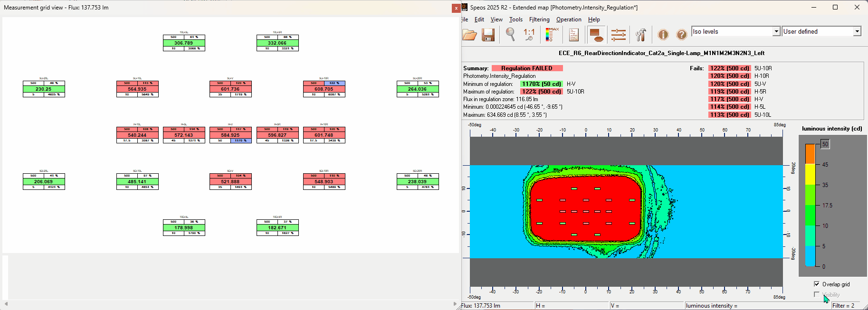The image size is (868, 310).
Task: Expand the Iso levels dropdown
Action: [776, 31]
